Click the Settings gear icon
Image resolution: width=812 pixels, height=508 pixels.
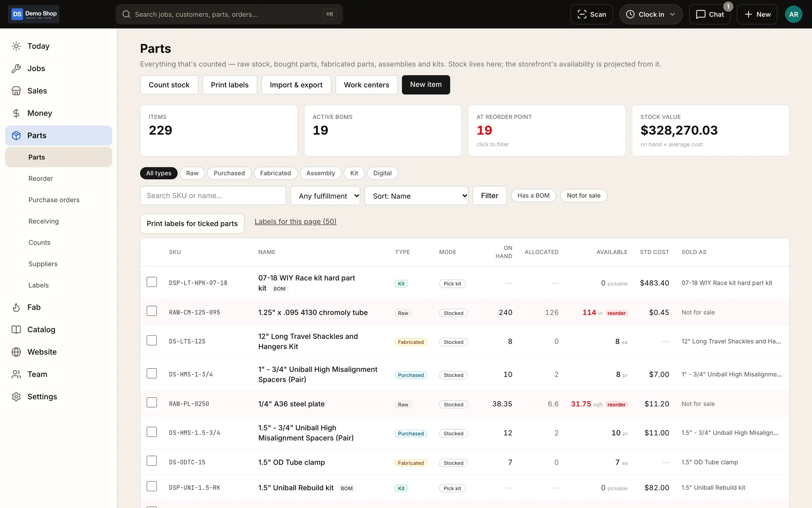click(x=16, y=397)
